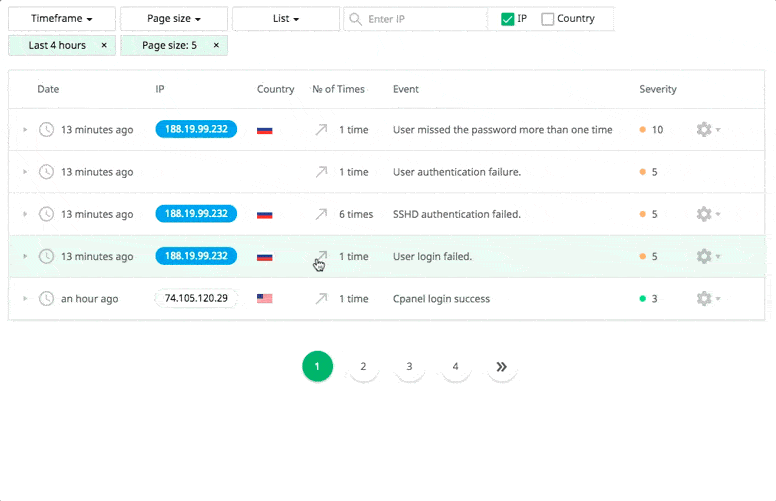Click the US flag icon
The height and width of the screenshot is (501, 776).
coord(265,299)
